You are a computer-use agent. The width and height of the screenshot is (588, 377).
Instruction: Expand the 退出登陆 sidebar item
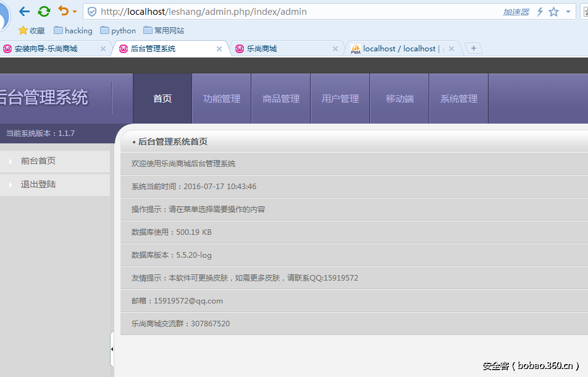38,184
